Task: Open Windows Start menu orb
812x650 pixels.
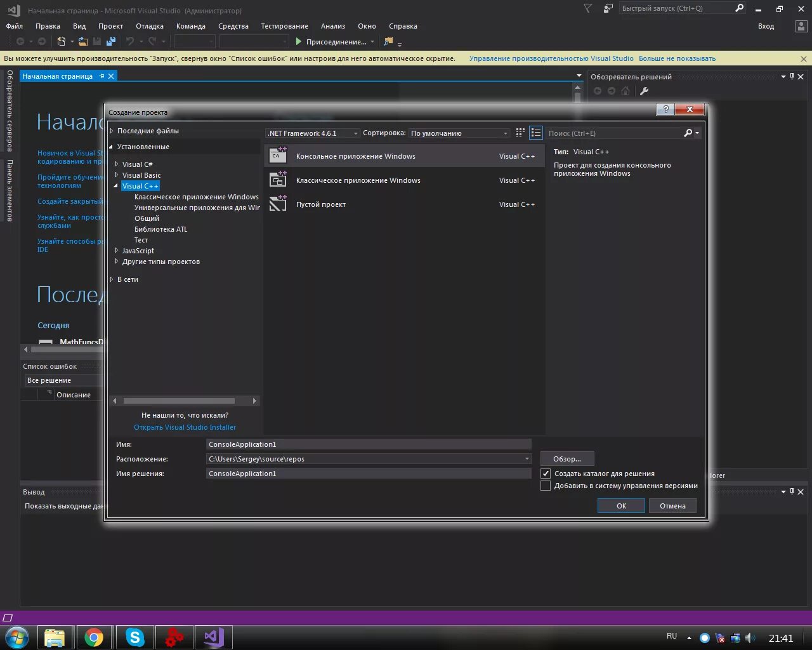Action: click(17, 637)
